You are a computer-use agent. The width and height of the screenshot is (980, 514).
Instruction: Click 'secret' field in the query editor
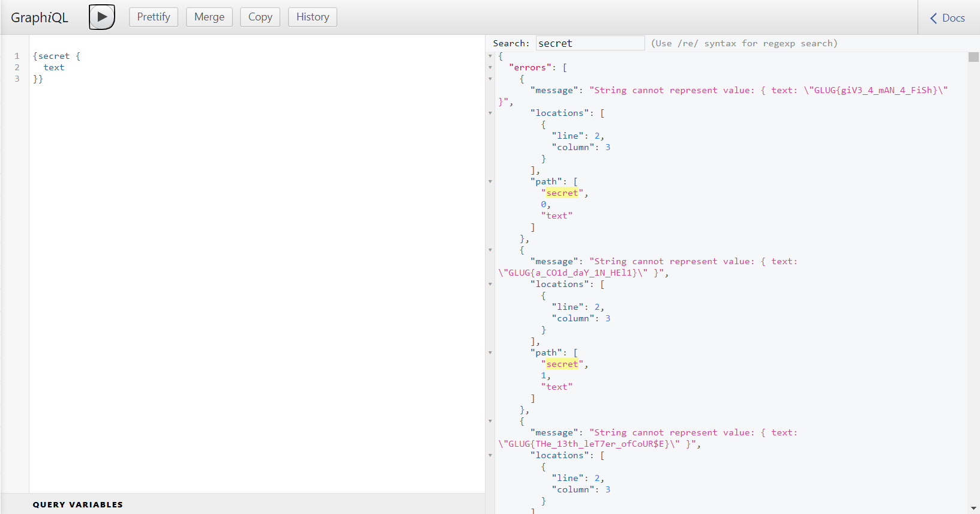[x=54, y=56]
